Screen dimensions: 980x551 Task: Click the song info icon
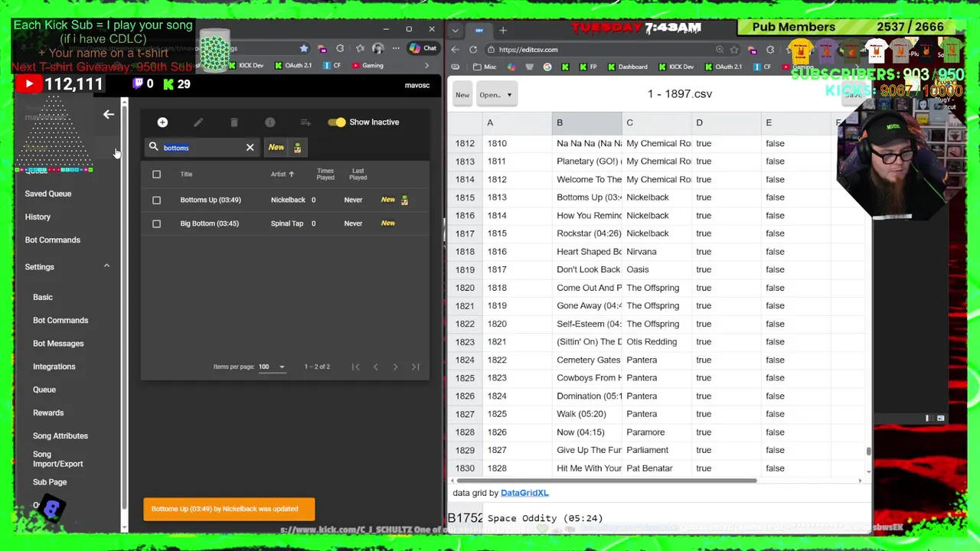click(x=269, y=122)
